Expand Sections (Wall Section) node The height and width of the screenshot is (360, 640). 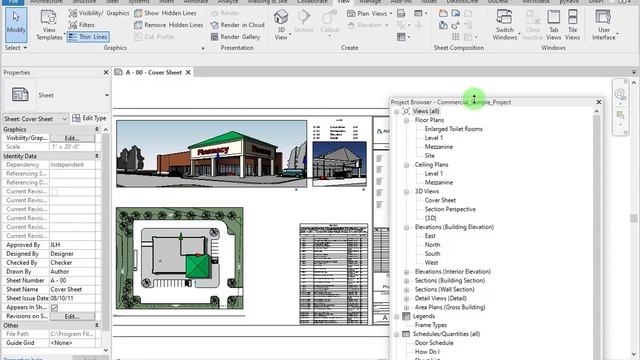point(407,290)
